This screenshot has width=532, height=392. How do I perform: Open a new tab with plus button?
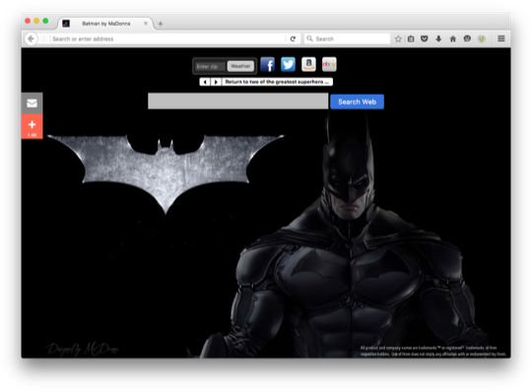161,24
